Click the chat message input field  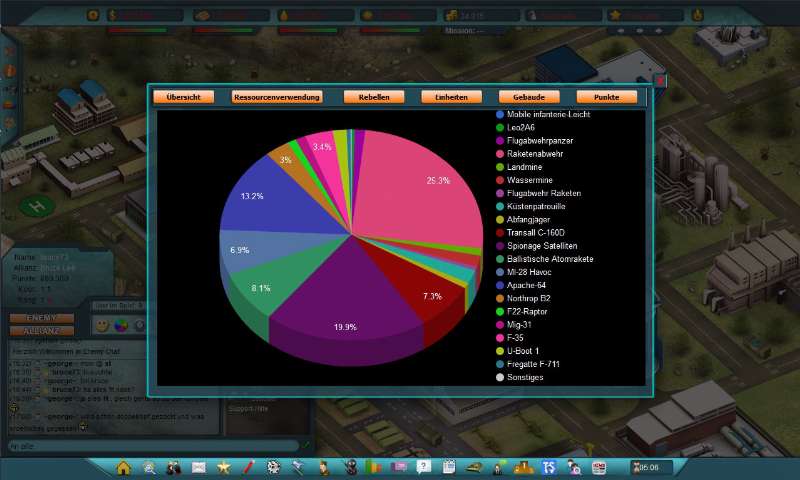coord(153,446)
